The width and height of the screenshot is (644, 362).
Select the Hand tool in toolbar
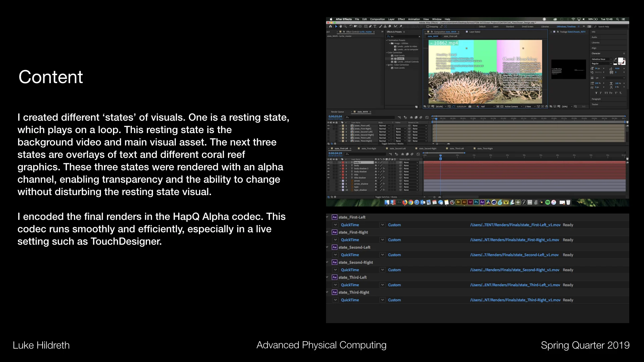341,26
